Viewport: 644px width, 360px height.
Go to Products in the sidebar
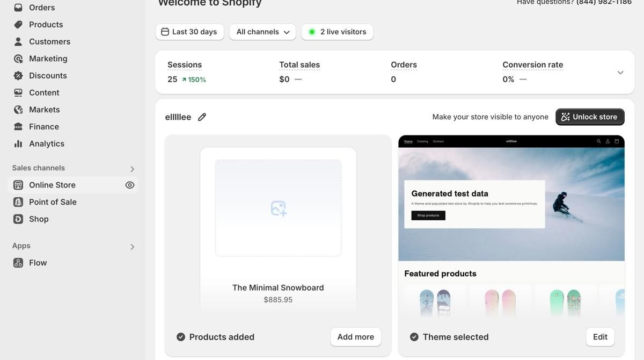point(73,25)
